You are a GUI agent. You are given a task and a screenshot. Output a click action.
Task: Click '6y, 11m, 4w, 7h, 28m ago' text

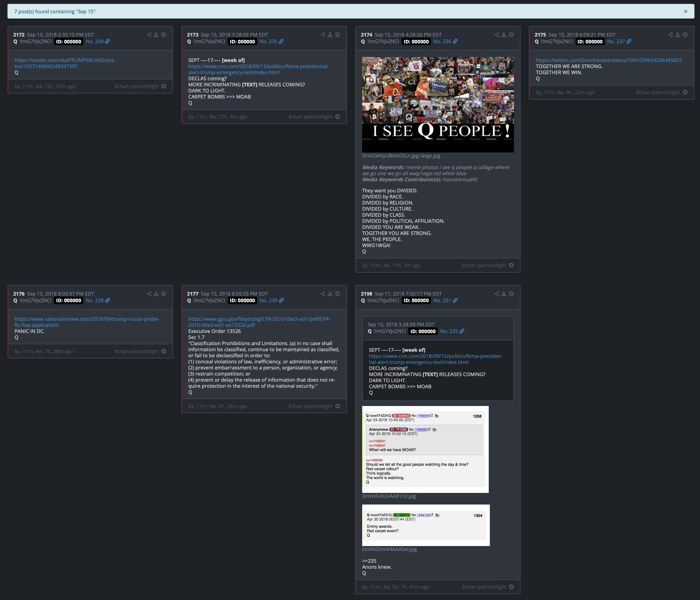[43, 351]
